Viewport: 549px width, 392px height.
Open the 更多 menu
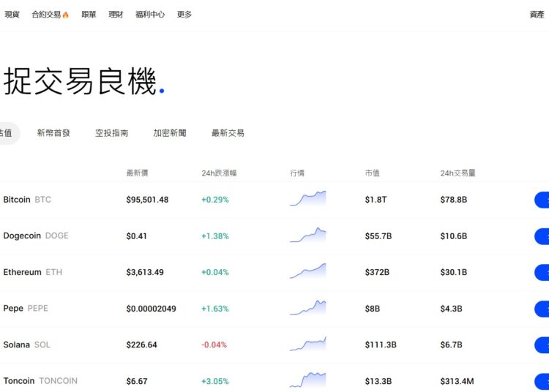tap(184, 15)
